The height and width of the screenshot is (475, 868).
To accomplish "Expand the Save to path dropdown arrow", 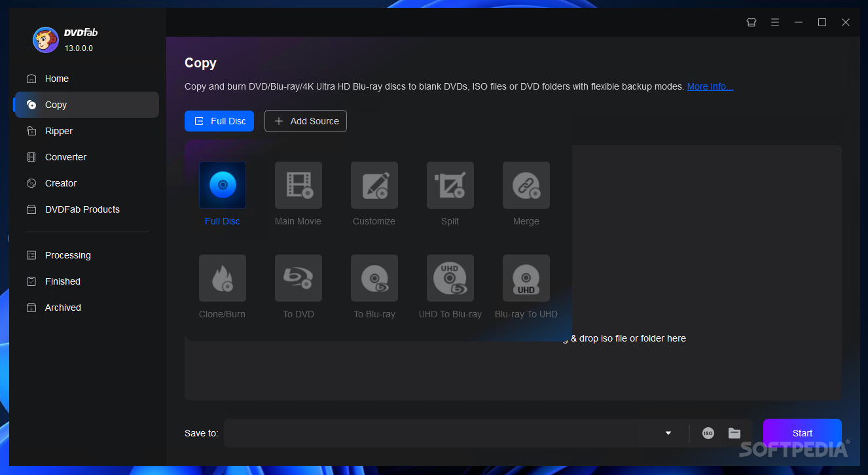I will [668, 433].
